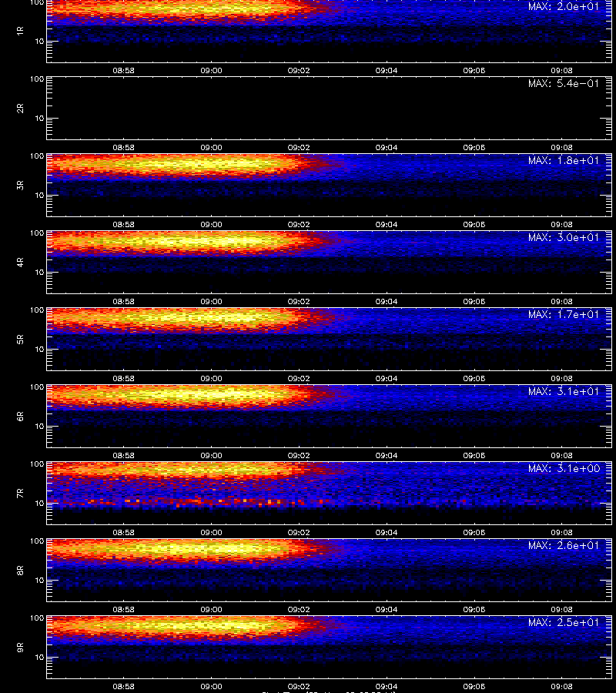Click the 09:06 time label under panel 5R
The image size is (616, 693).
(x=474, y=379)
